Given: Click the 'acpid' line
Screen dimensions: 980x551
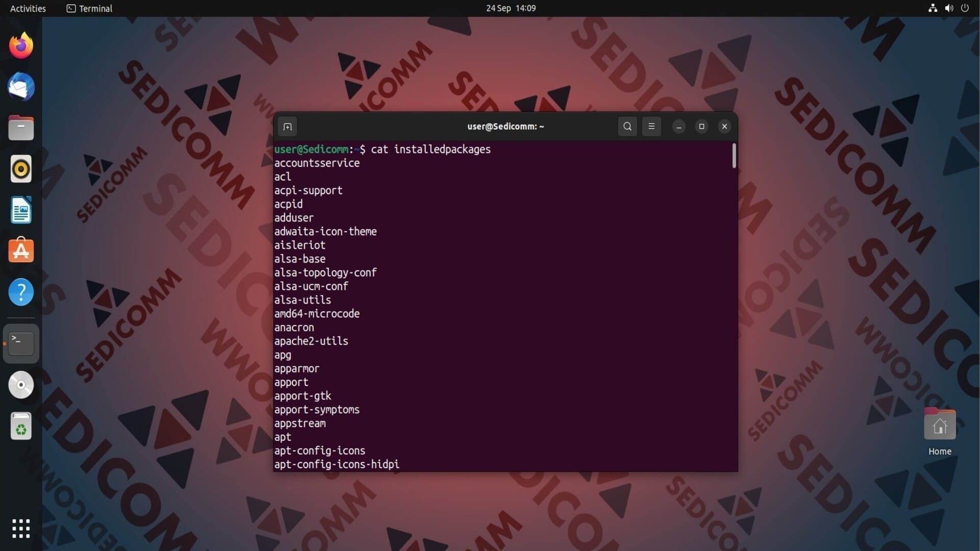Looking at the screenshot, I should 288,204.
